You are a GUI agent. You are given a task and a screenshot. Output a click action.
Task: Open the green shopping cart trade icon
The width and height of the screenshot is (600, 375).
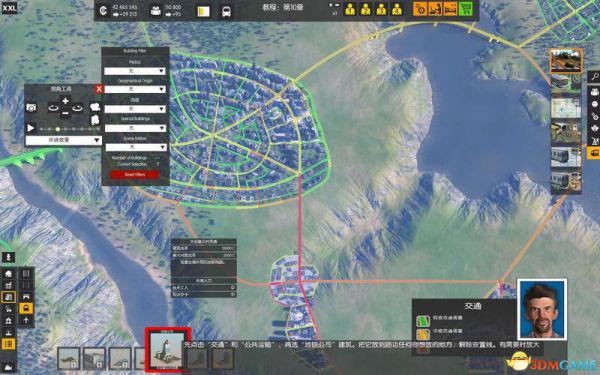tap(466, 9)
